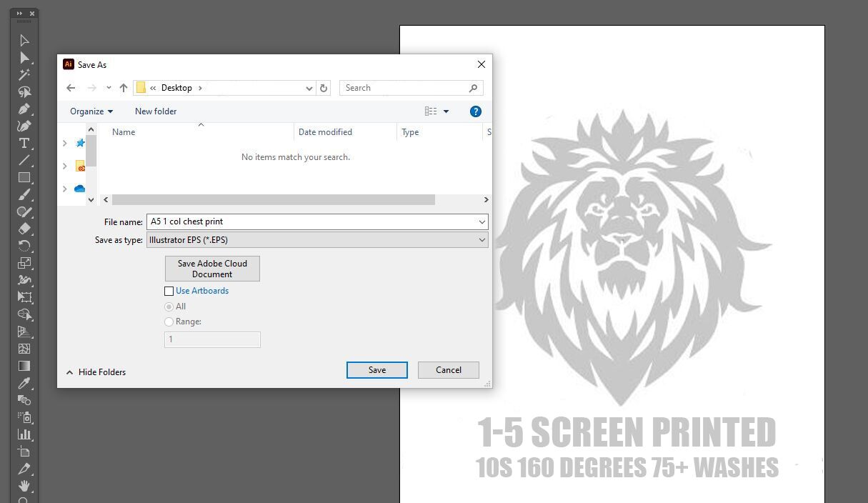Open the Organize menu
Viewport: 868px width, 503px height.
pos(89,111)
